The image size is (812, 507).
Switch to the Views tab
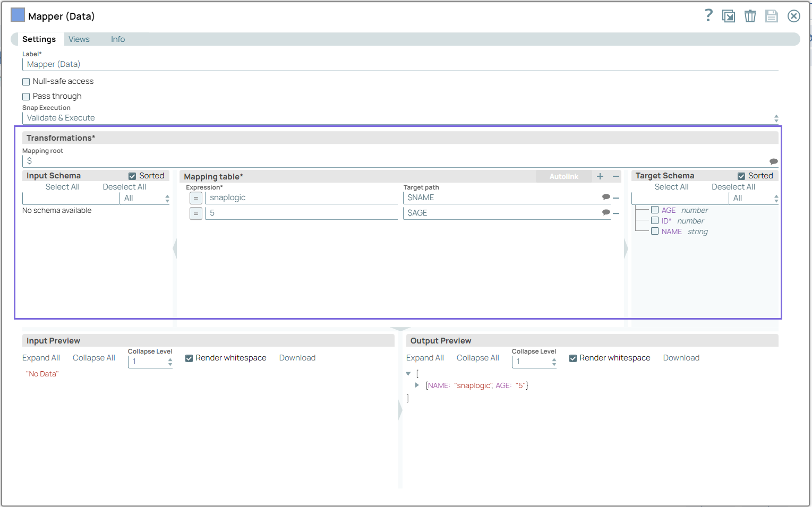click(x=79, y=39)
